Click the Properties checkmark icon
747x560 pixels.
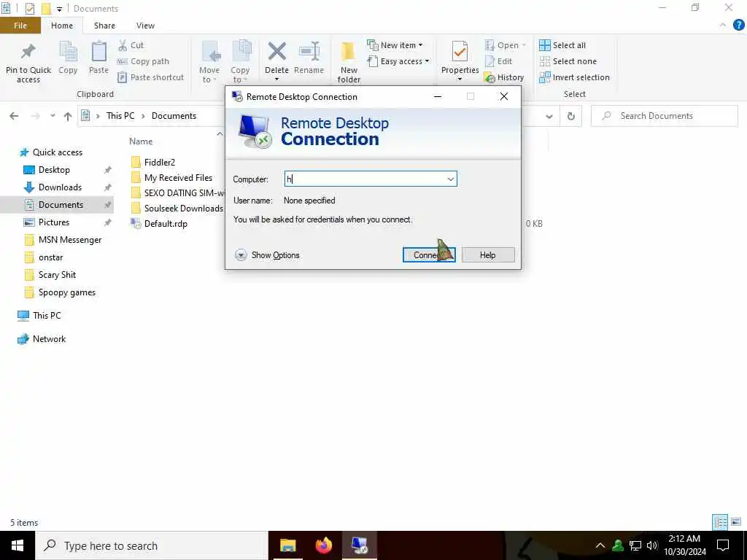pyautogui.click(x=460, y=51)
